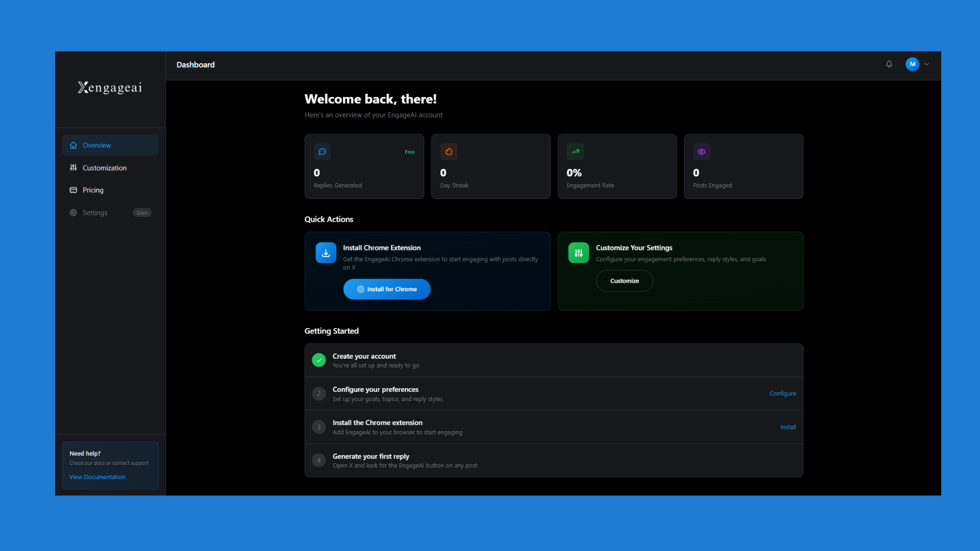This screenshot has width=980, height=551.
Task: Click the M avatar circle
Action: tap(912, 64)
